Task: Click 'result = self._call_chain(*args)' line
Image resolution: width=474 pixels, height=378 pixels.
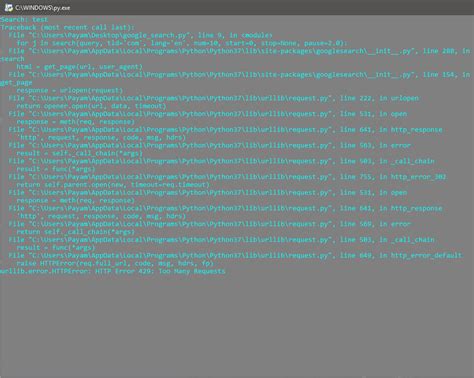Action: coord(79,153)
